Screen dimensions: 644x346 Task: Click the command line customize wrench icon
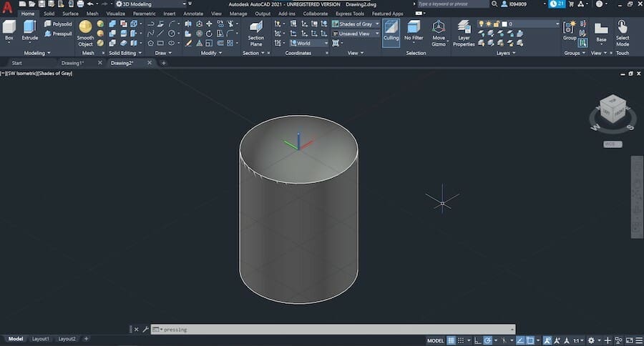tap(145, 329)
